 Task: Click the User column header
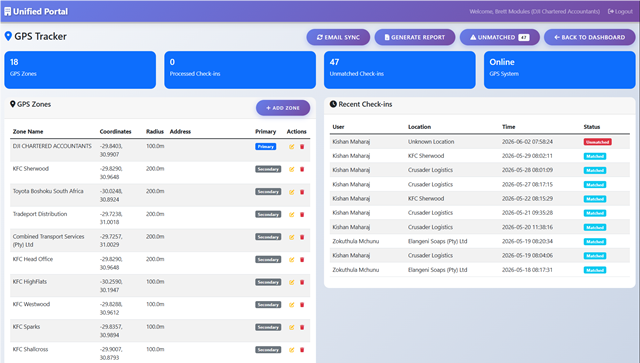click(338, 127)
